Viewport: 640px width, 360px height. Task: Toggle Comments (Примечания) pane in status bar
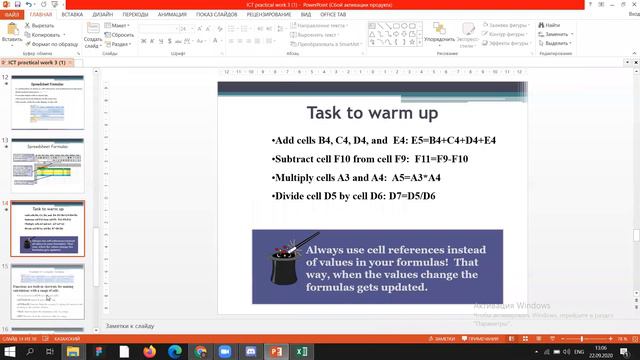[x=480, y=339]
